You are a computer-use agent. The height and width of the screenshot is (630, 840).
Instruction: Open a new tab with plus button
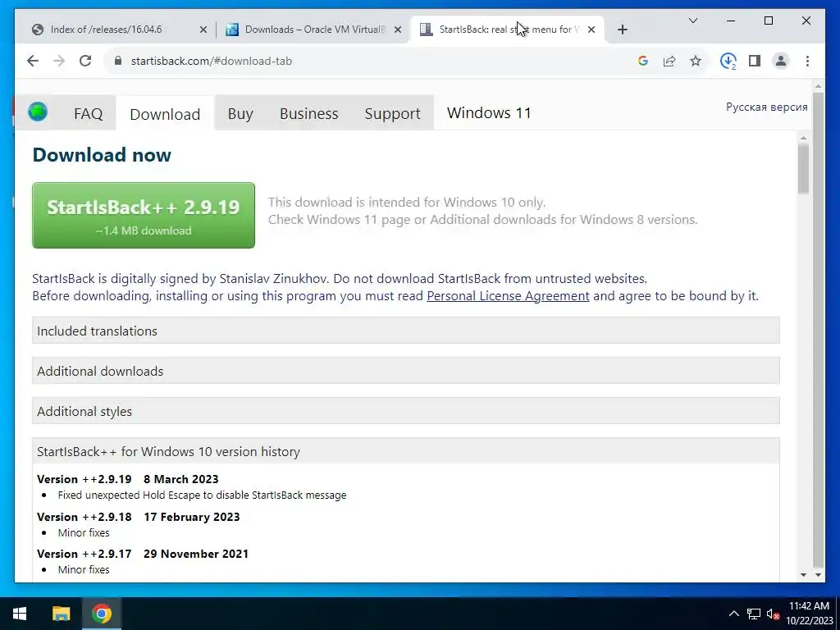pos(622,30)
